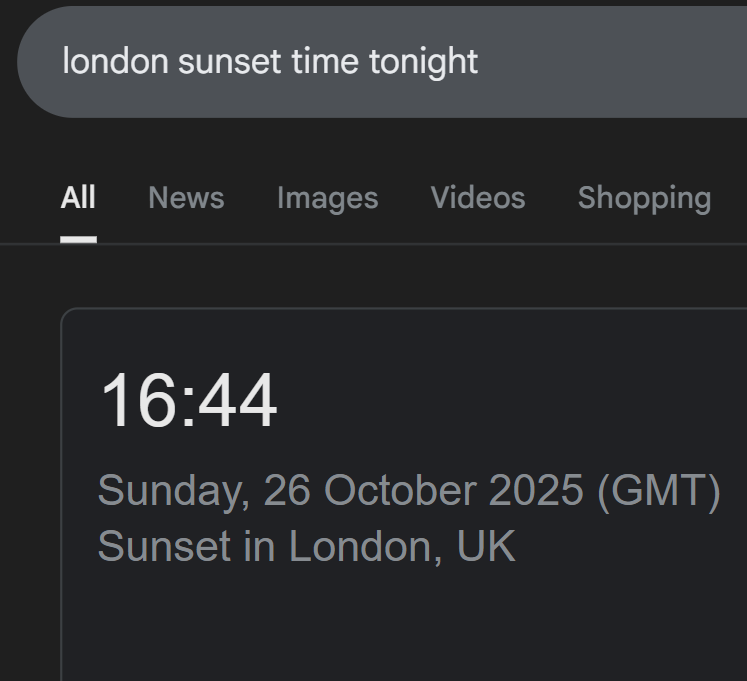The height and width of the screenshot is (681, 747).
Task: Click "UK" in the location line
Action: (486, 547)
